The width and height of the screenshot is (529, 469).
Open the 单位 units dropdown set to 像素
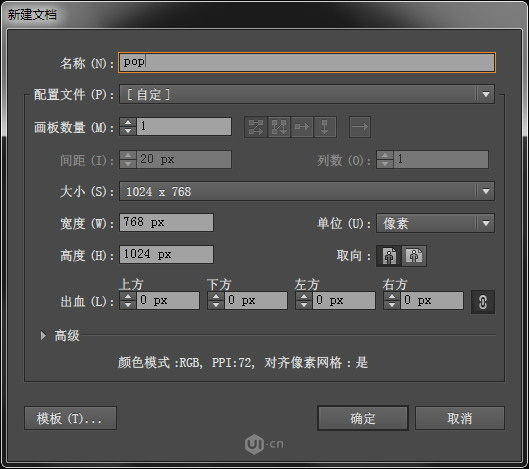coord(436,223)
